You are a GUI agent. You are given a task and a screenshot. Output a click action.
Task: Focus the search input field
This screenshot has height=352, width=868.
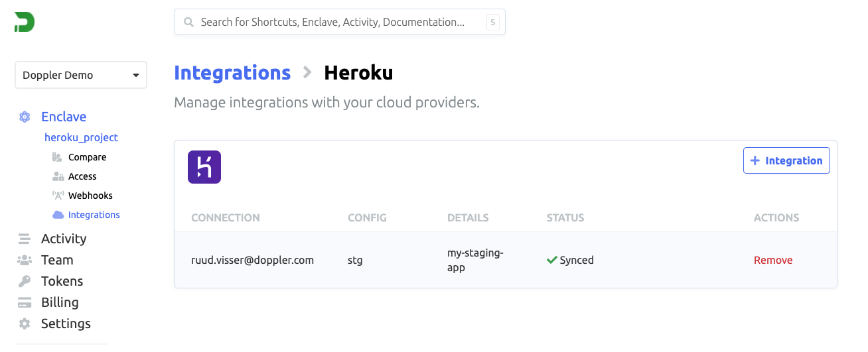(340, 22)
